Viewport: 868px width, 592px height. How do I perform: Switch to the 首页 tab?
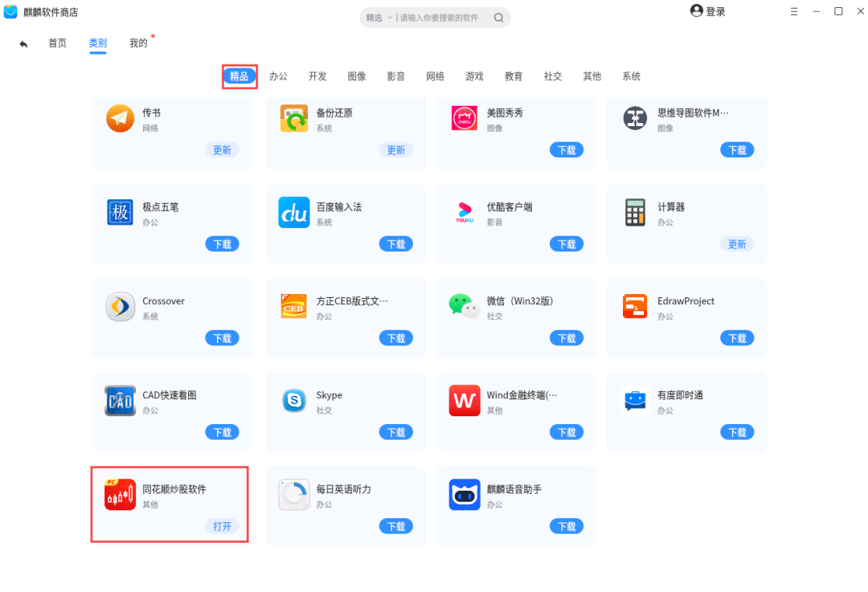[x=58, y=43]
